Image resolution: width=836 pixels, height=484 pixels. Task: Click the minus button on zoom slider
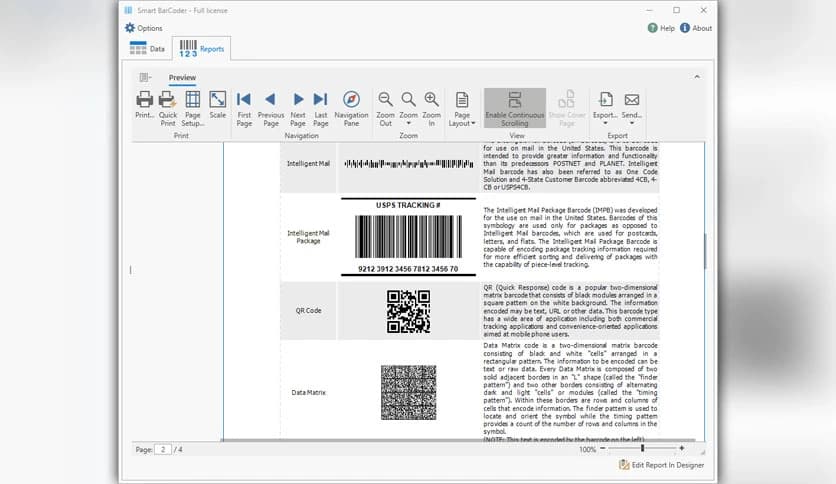click(x=602, y=449)
